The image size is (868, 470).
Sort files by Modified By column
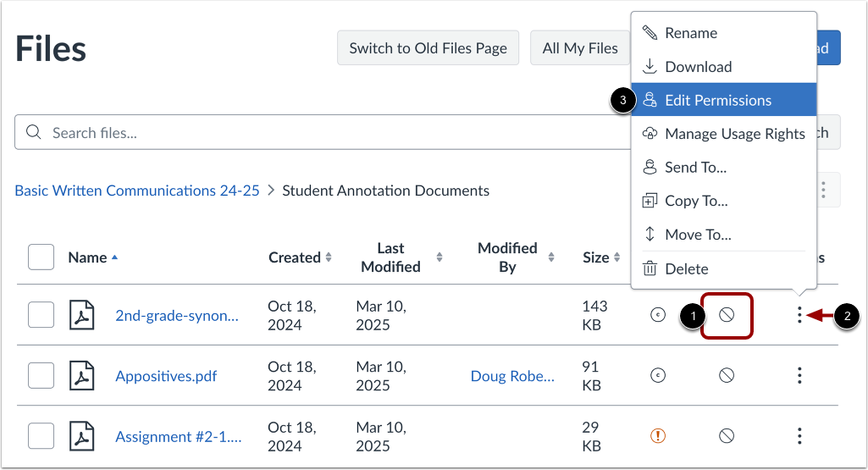pyautogui.click(x=516, y=257)
